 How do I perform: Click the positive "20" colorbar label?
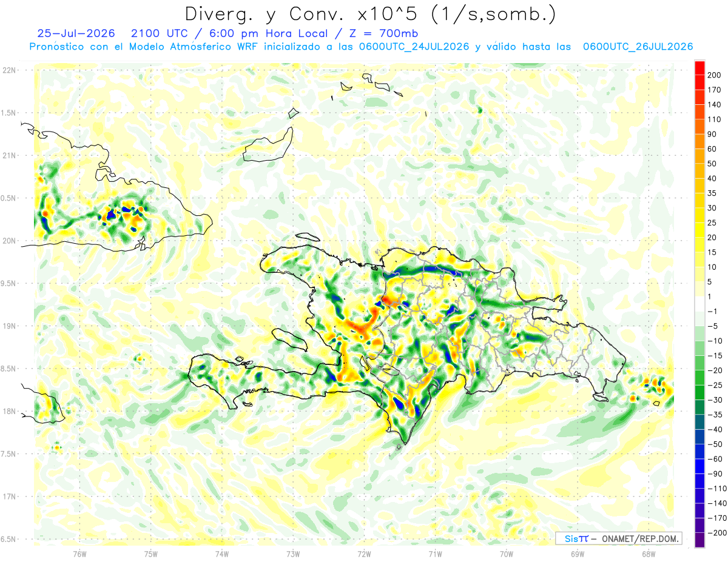[x=712, y=238]
